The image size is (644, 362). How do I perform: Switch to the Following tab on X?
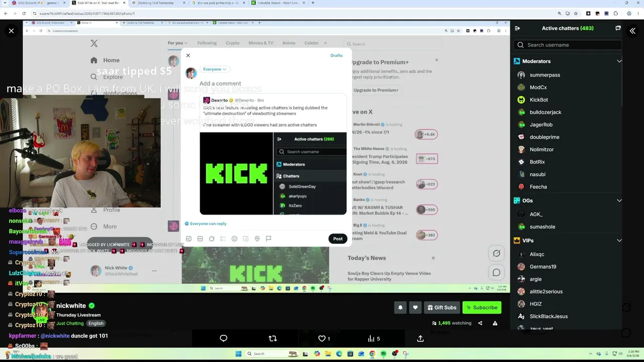click(207, 43)
